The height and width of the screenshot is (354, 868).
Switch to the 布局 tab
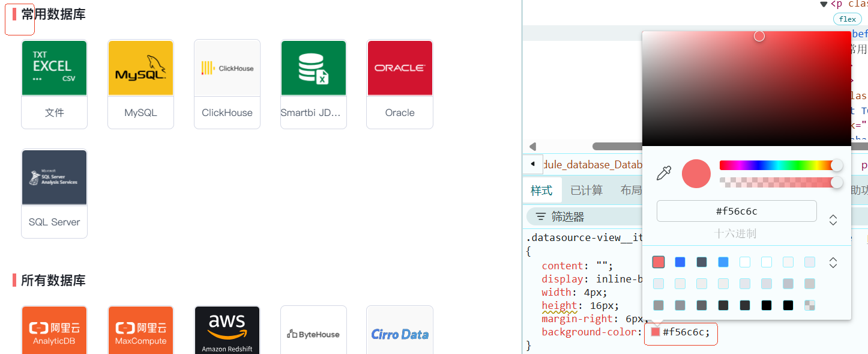coord(631,190)
